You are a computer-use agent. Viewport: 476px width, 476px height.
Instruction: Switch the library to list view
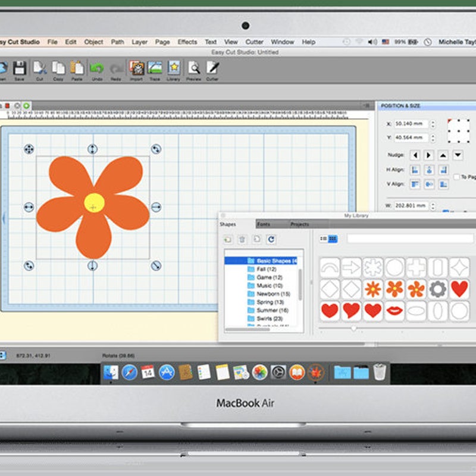click(324, 239)
